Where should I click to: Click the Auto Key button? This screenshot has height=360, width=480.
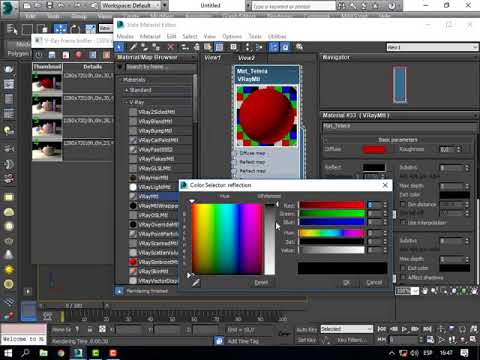(307, 329)
